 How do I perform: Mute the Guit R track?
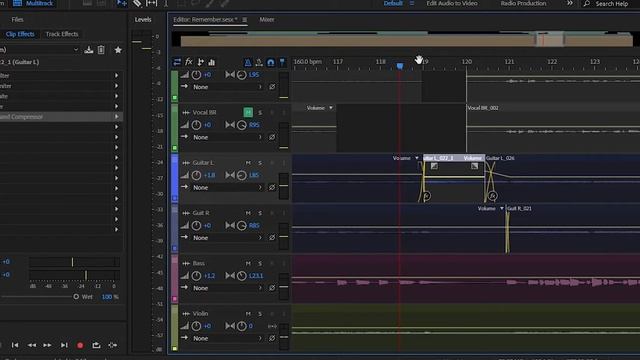coord(248,213)
